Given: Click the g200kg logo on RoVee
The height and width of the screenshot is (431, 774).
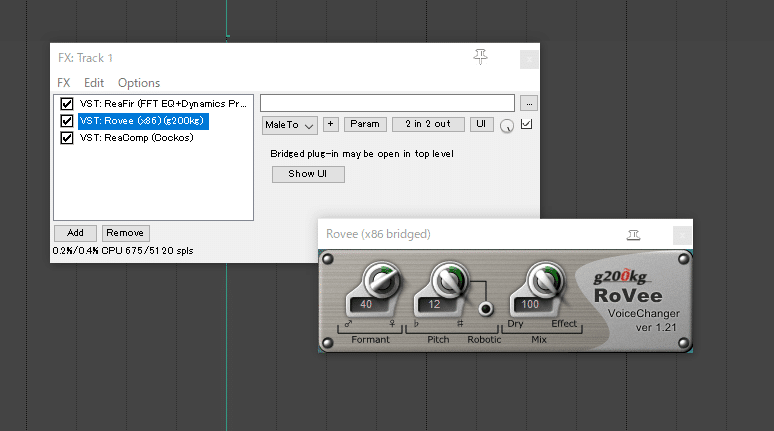Looking at the screenshot, I should pyautogui.click(x=620, y=276).
